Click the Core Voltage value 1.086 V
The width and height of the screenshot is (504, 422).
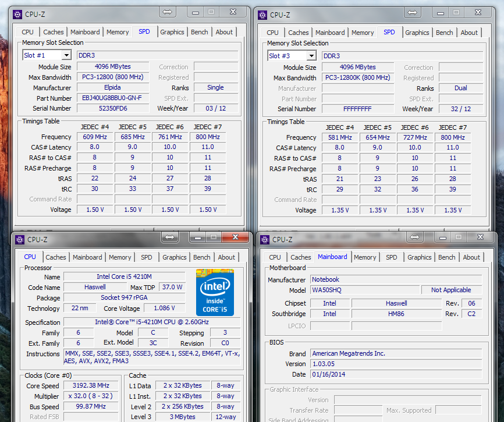[164, 308]
